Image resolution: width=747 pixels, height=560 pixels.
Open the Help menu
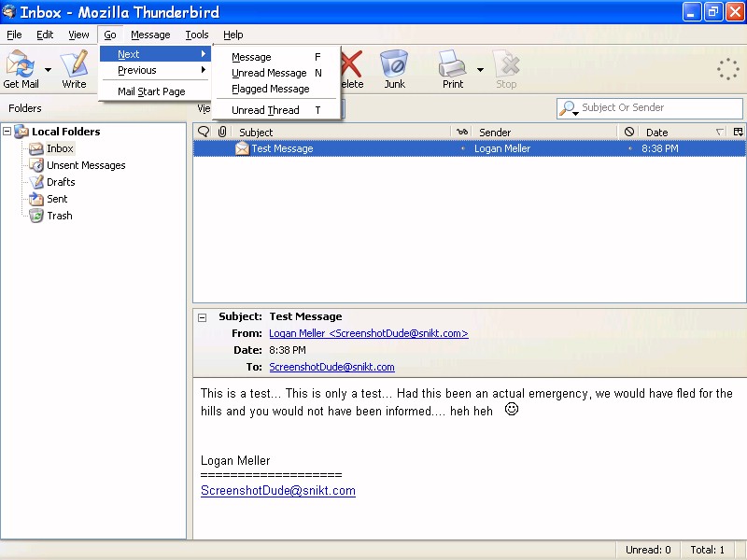point(233,35)
